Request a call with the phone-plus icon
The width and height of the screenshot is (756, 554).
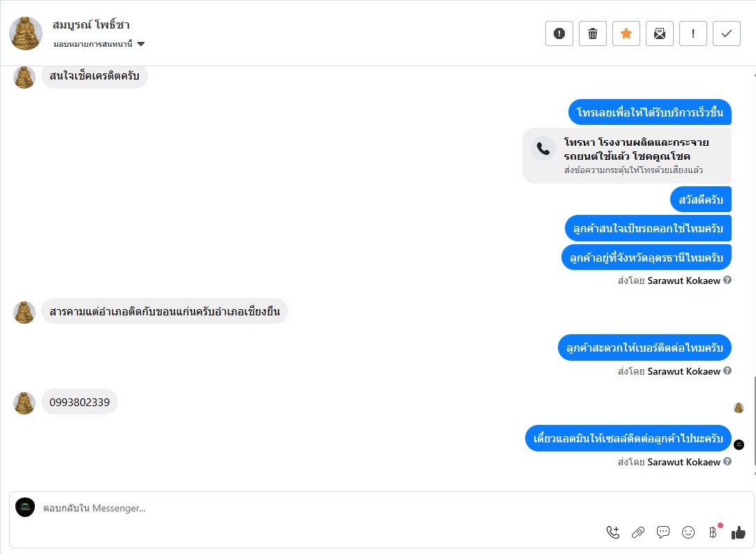click(x=613, y=532)
